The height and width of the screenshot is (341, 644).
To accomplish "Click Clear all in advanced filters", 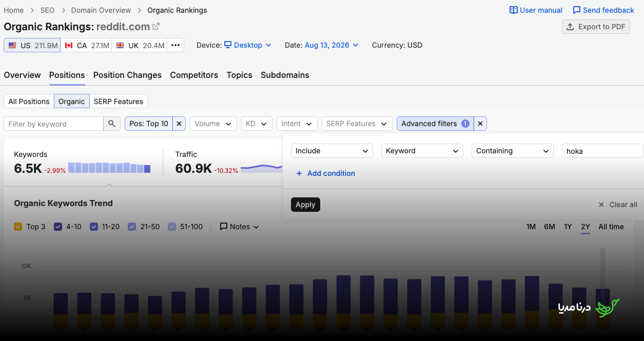I will tap(618, 205).
